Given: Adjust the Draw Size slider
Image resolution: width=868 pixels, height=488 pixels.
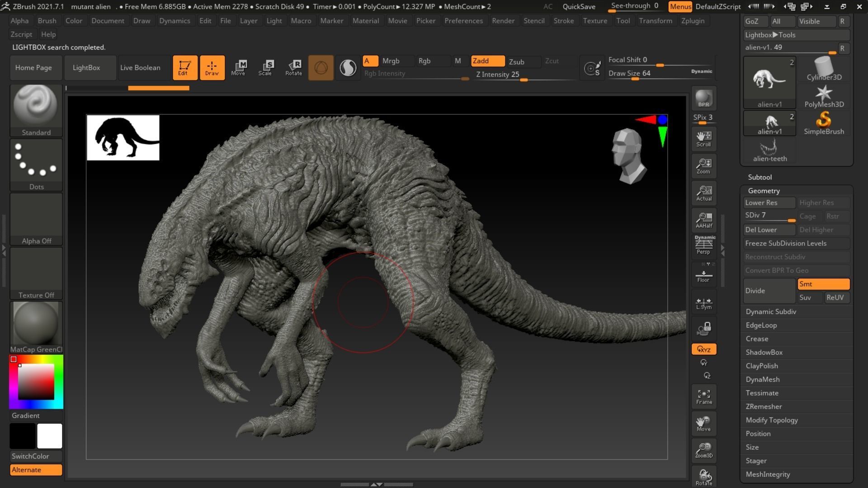Looking at the screenshot, I should [x=635, y=79].
